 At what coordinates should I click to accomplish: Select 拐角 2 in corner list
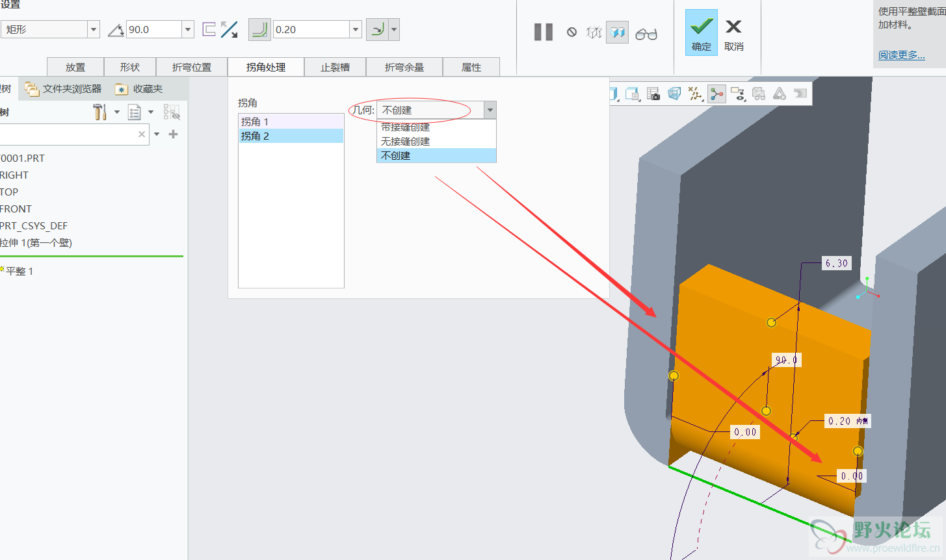(x=291, y=136)
